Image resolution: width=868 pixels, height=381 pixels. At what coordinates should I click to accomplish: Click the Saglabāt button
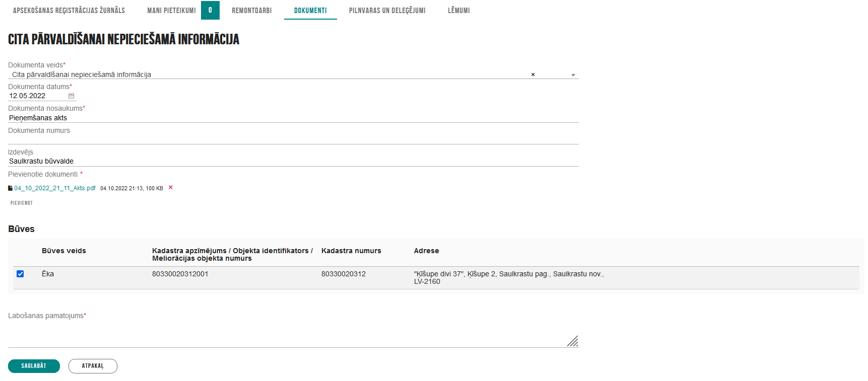(x=34, y=366)
